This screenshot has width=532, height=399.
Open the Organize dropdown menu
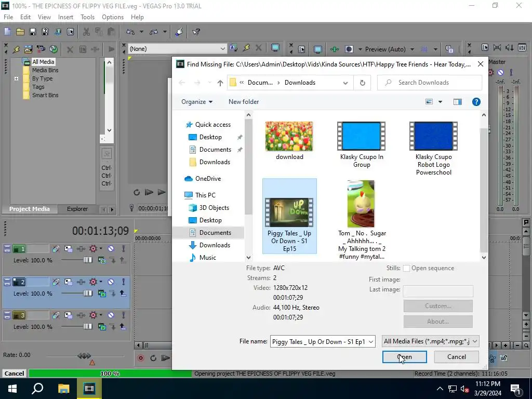point(197,102)
